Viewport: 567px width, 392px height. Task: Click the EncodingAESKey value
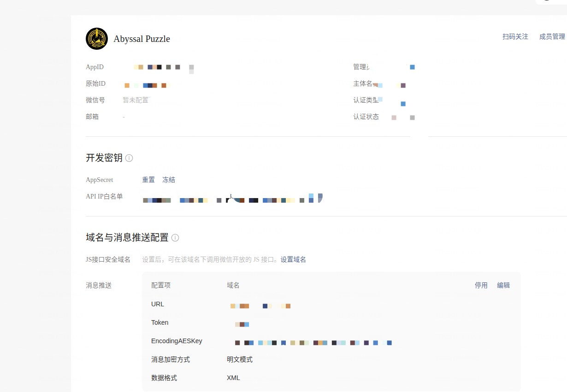[x=313, y=343]
